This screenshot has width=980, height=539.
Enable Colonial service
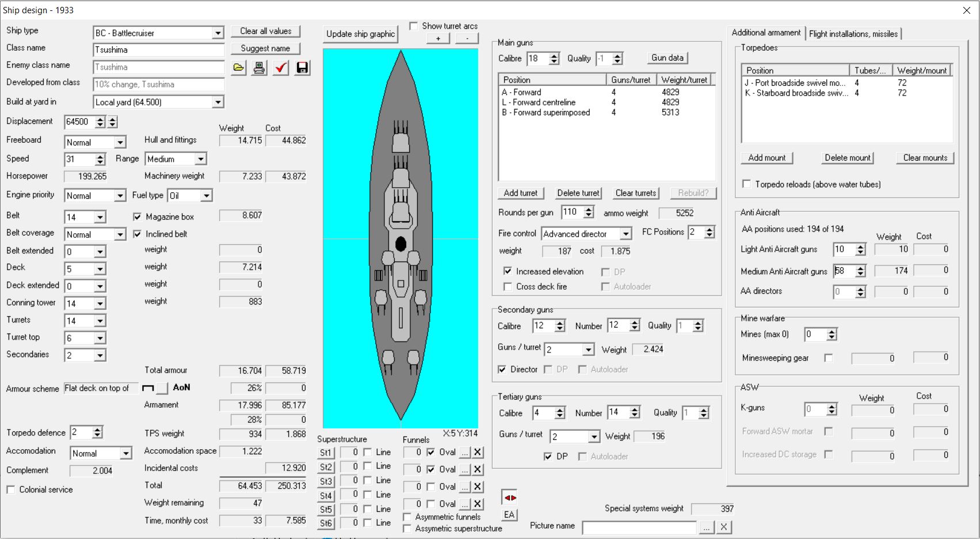coord(10,490)
